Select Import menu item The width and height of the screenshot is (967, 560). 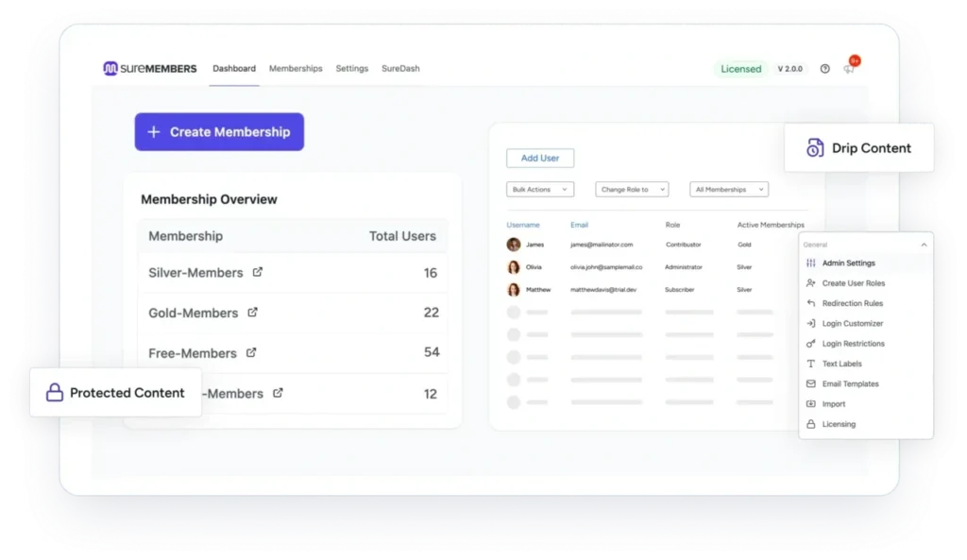[866, 404]
